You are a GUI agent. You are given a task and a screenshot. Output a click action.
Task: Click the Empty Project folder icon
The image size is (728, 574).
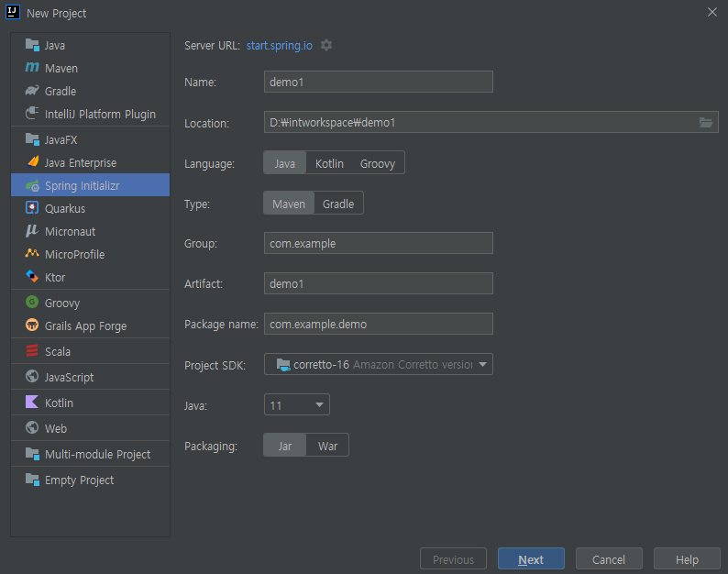(32, 479)
